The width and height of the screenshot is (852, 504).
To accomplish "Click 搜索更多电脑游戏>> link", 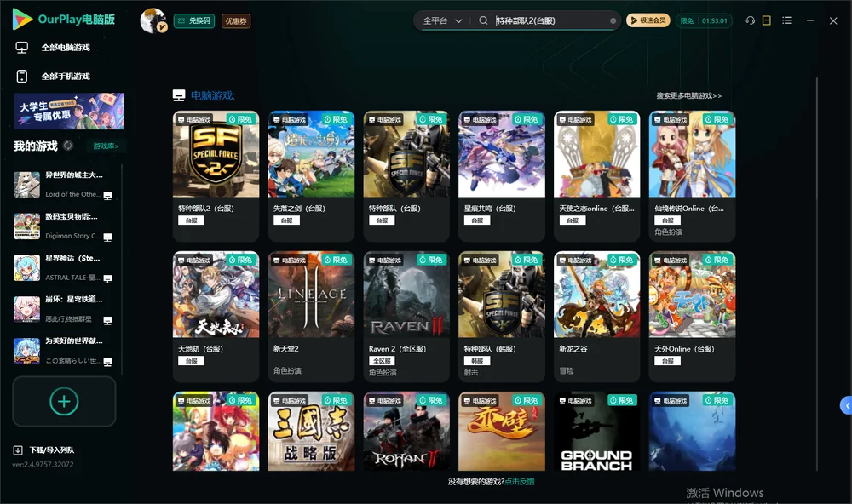I will click(x=689, y=95).
